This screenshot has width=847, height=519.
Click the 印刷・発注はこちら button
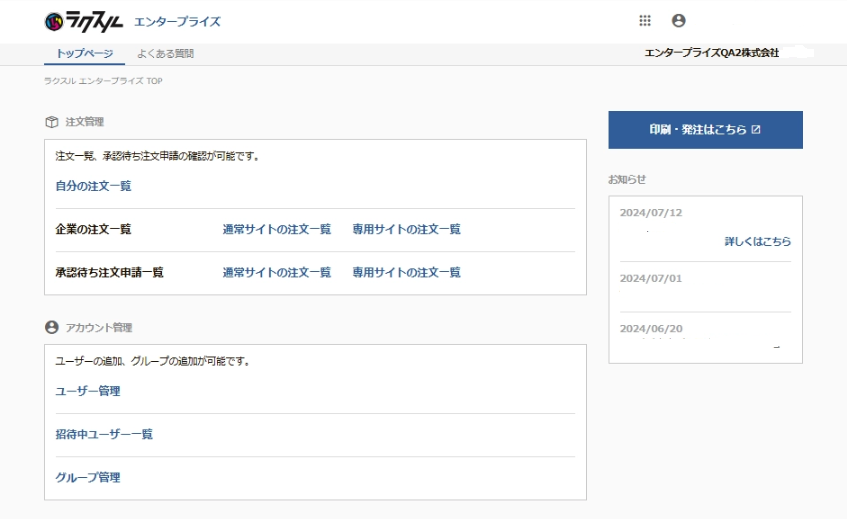pyautogui.click(x=705, y=130)
